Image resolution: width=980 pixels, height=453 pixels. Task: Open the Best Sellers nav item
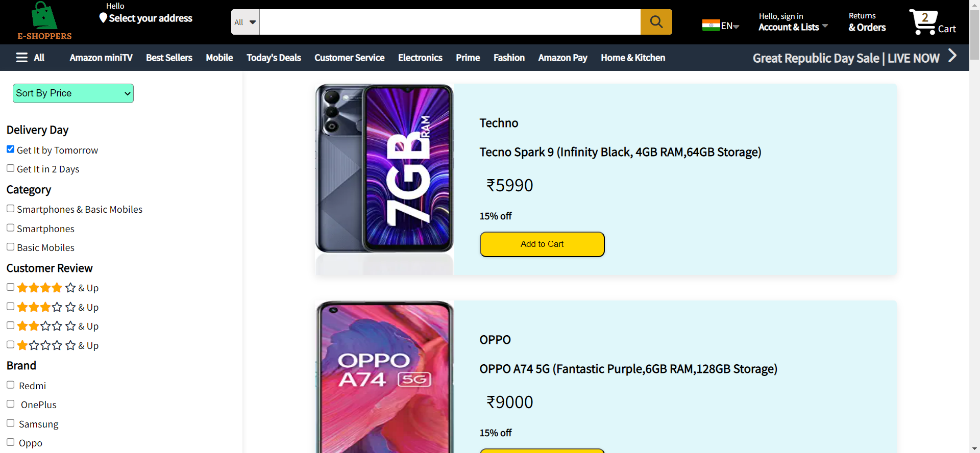click(169, 58)
